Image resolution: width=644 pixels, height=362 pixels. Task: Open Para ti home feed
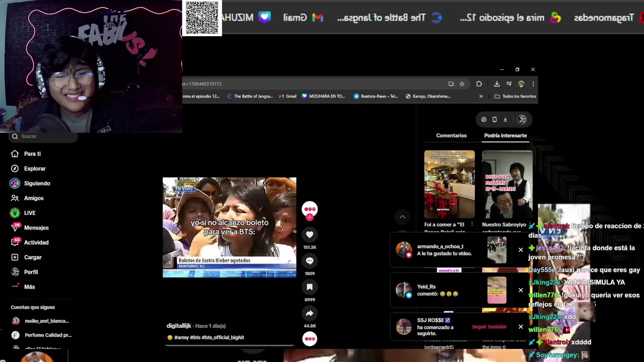32,154
